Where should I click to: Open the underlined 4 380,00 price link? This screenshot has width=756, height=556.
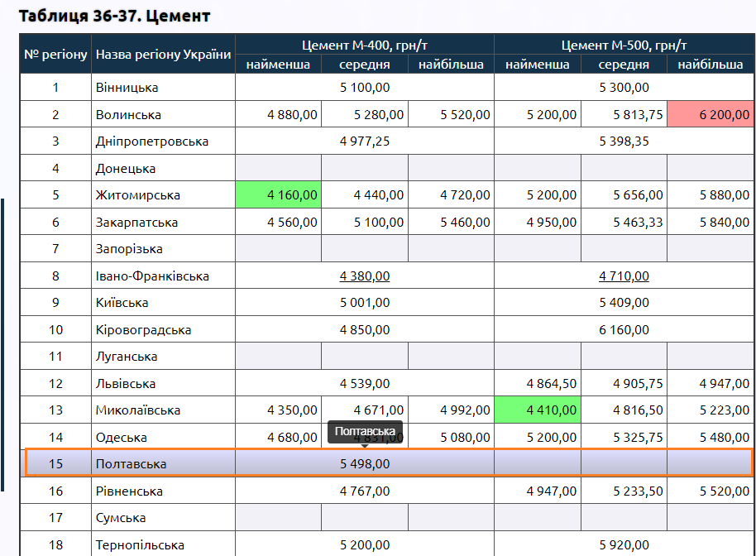click(x=365, y=276)
